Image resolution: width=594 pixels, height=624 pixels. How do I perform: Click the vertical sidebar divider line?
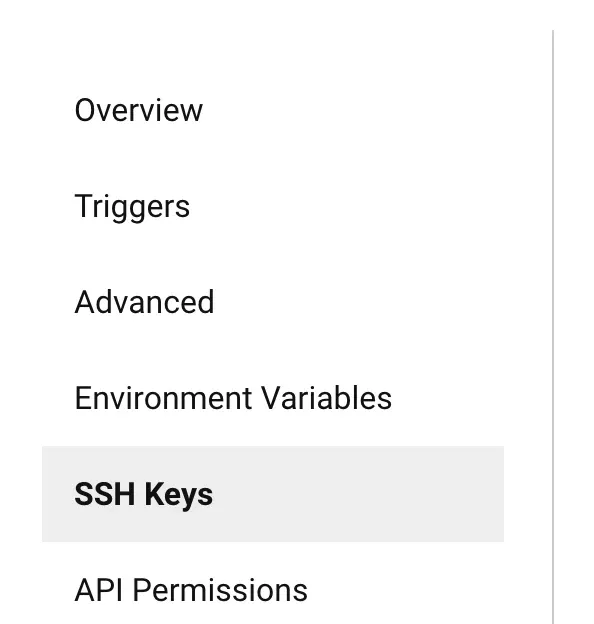click(553, 326)
